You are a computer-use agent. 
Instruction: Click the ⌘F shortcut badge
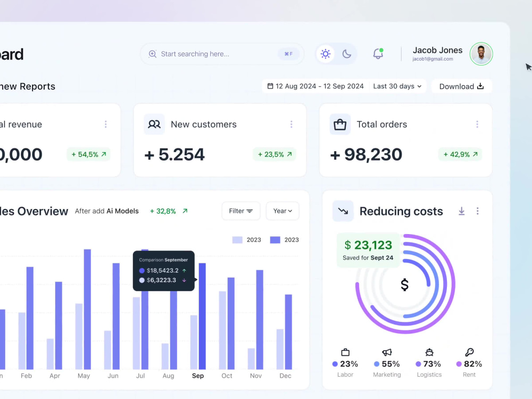pyautogui.click(x=288, y=54)
